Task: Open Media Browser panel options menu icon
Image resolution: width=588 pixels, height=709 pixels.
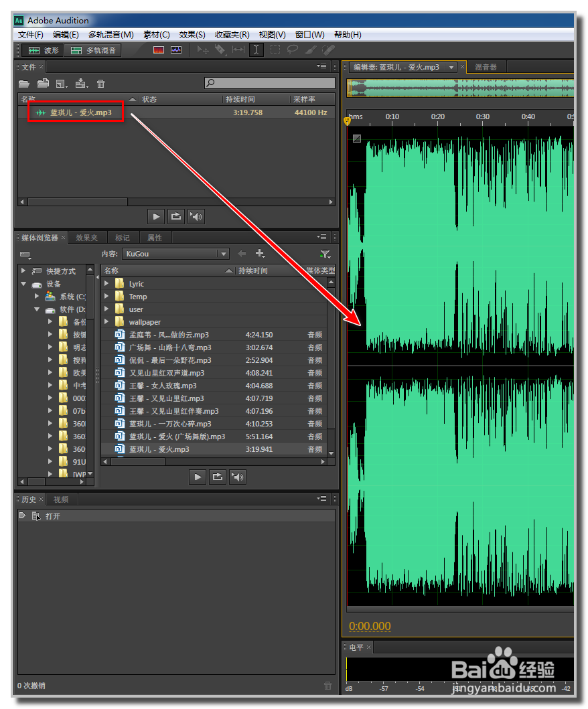Action: (x=321, y=237)
